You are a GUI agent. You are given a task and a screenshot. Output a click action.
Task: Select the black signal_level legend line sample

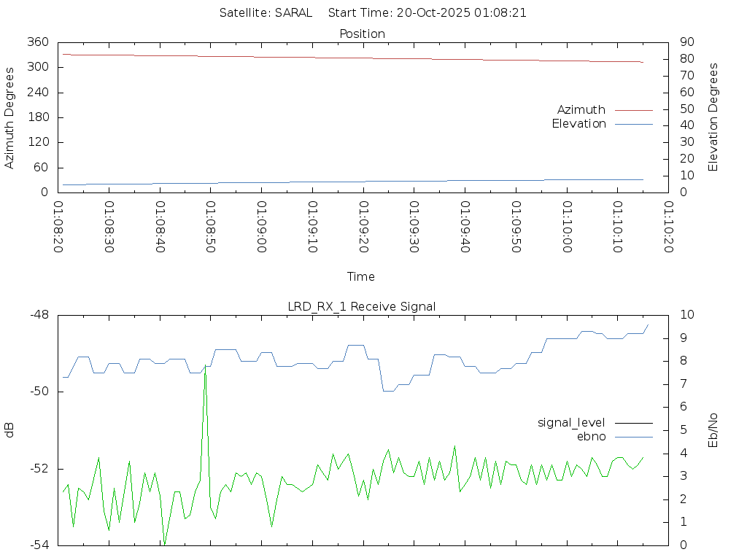coord(633,422)
